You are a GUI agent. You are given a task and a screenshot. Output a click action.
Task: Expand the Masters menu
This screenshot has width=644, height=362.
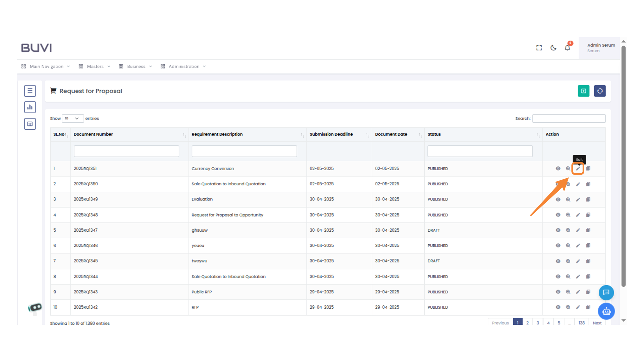(x=95, y=66)
